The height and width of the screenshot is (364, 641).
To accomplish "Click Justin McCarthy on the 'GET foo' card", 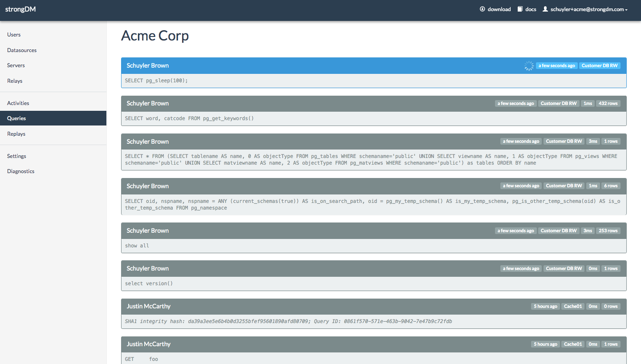I will pyautogui.click(x=148, y=344).
